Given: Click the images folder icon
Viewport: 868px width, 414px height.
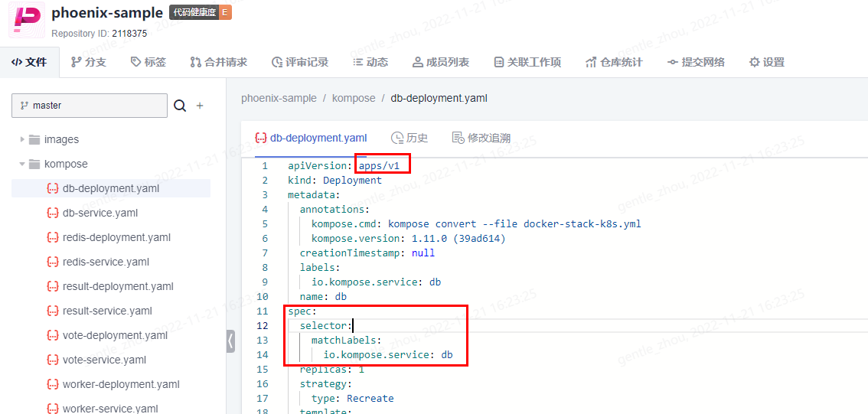Looking at the screenshot, I should tap(34, 139).
